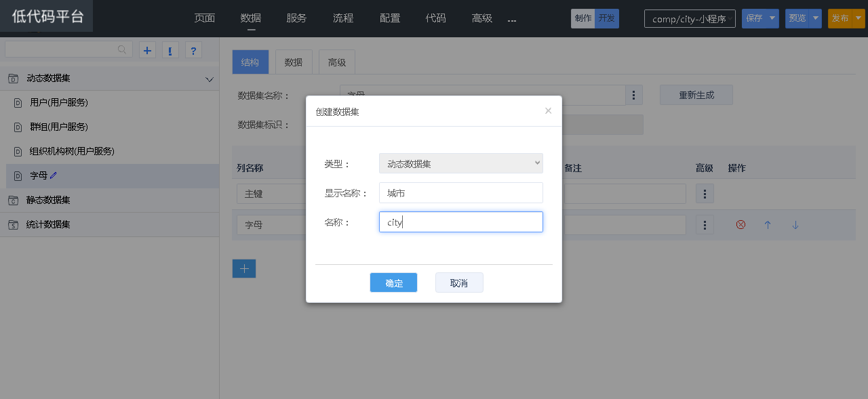Cancel the dialog with 取消
This screenshot has height=399, width=868.
point(459,283)
